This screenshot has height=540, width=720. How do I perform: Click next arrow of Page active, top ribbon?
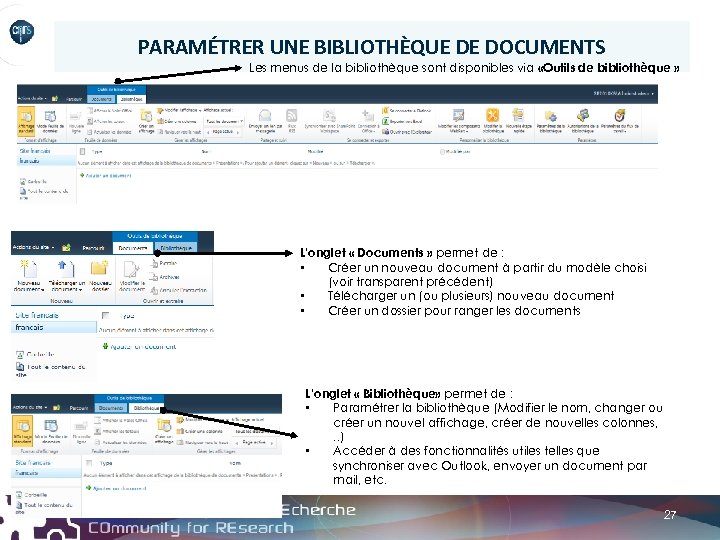(x=238, y=132)
